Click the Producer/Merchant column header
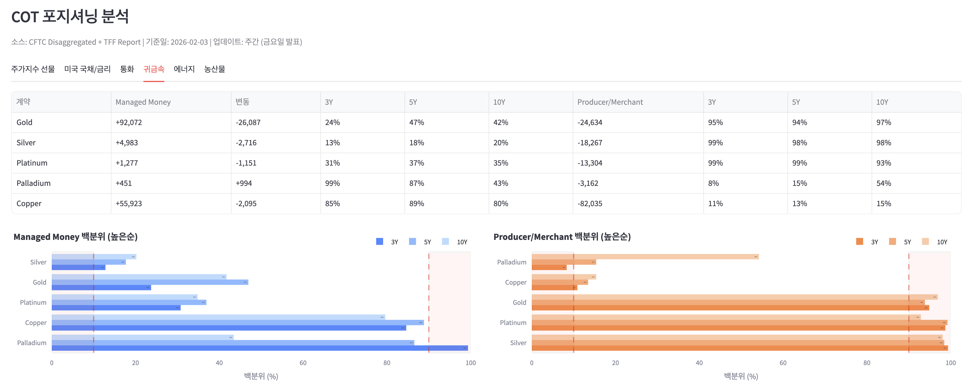Screen dimensions: 980x388 [x=610, y=102]
